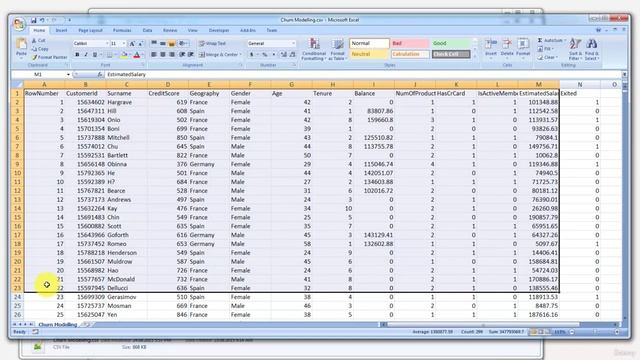Apply the Bad cell style

410,43
